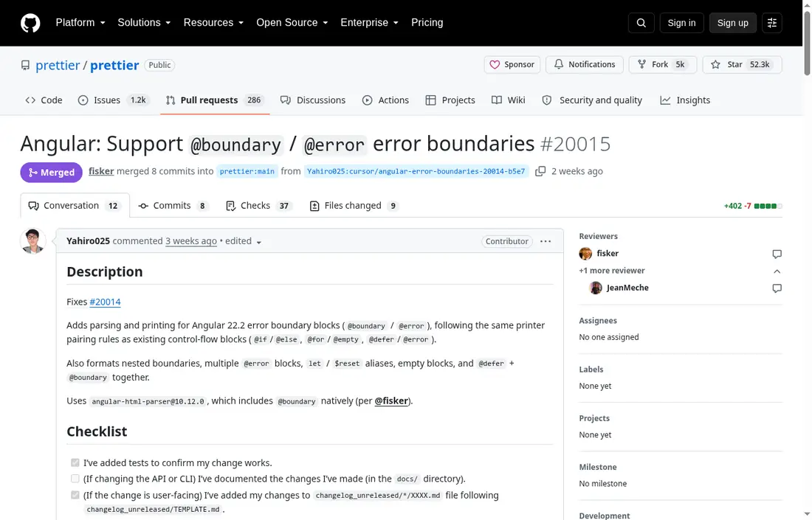Open the Files changed tab

(354, 206)
